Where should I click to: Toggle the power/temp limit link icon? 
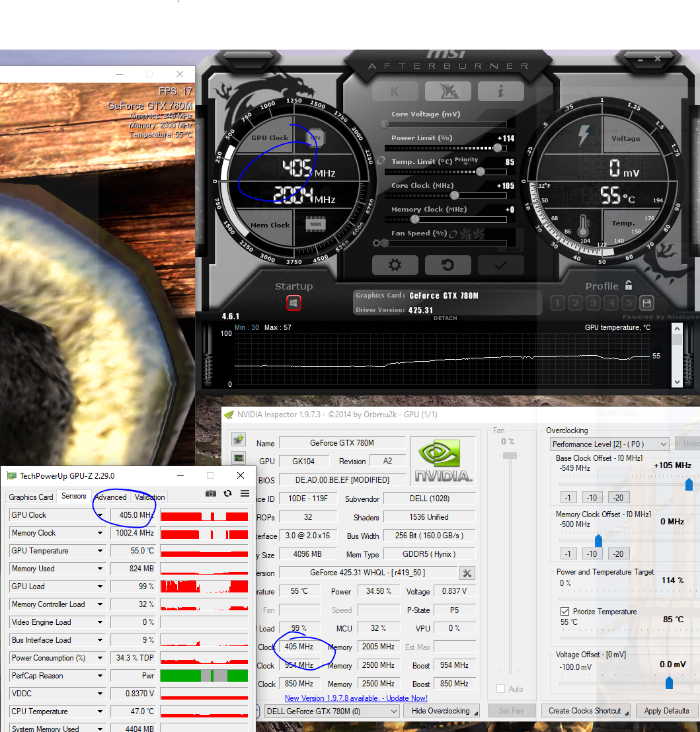tap(381, 160)
